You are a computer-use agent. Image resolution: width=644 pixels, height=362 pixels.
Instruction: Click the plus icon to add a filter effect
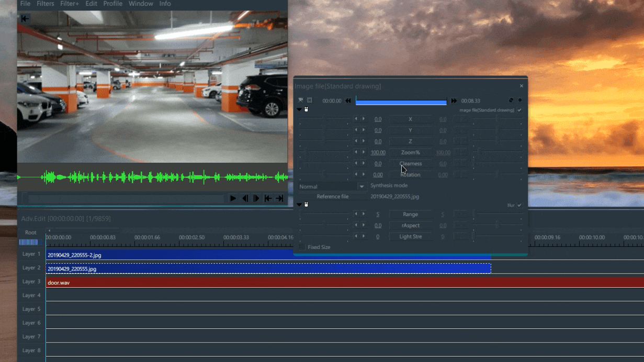[x=520, y=100]
